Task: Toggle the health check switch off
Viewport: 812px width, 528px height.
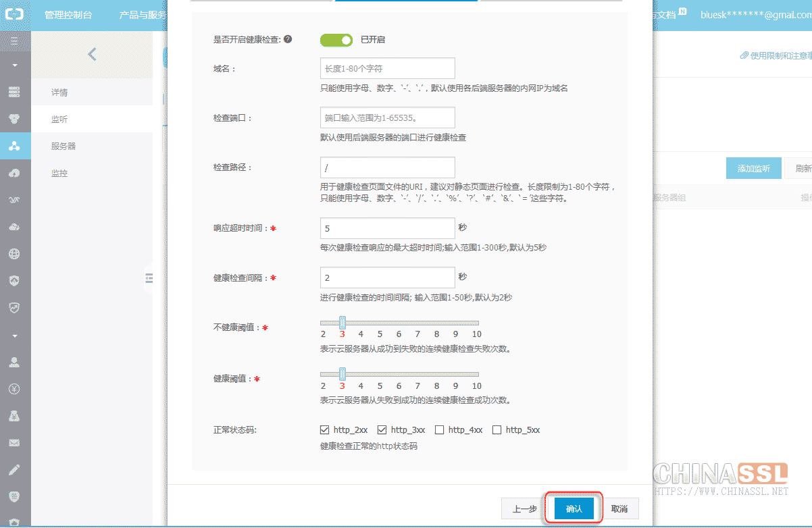Action: (336, 41)
